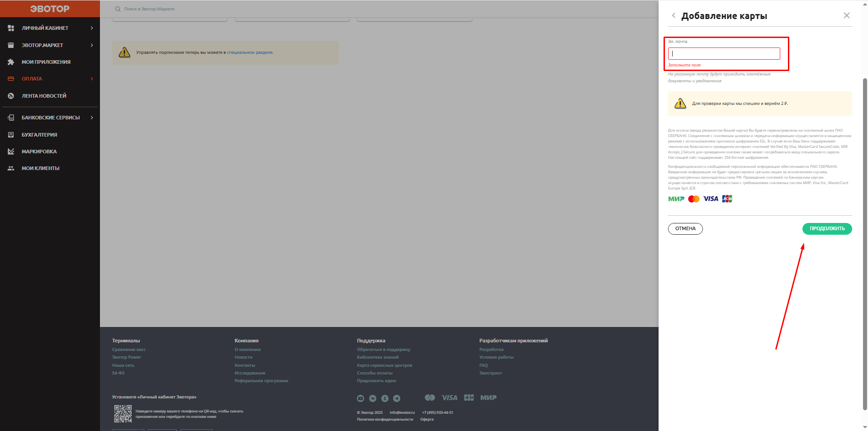
Task: Open Наша сеть footer link
Action: tap(123, 365)
